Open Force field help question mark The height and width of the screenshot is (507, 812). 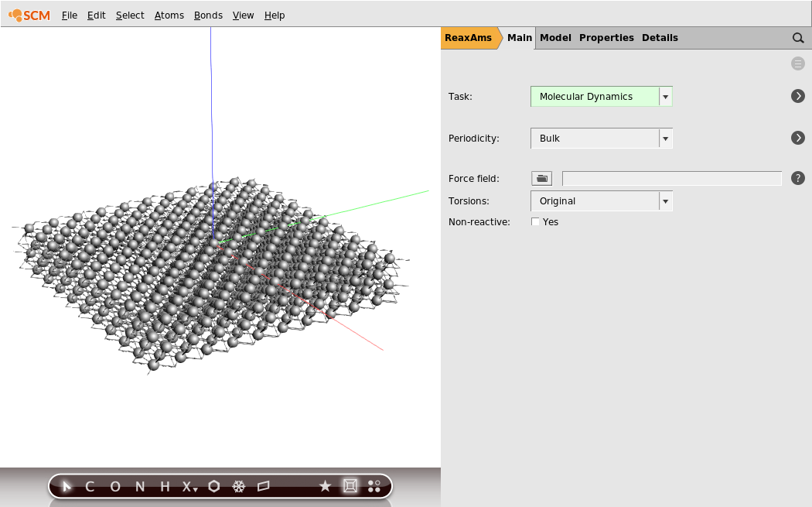(798, 178)
